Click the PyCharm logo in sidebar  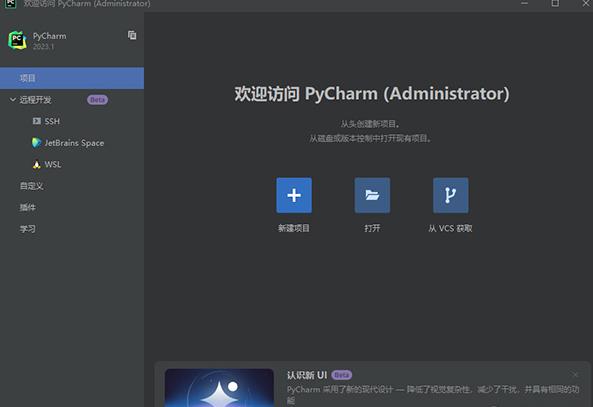(17, 40)
